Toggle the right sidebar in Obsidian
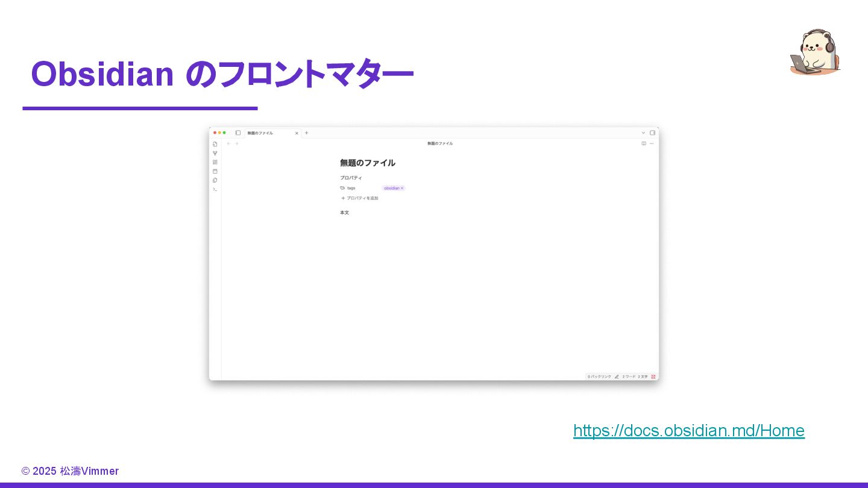 pos(652,133)
